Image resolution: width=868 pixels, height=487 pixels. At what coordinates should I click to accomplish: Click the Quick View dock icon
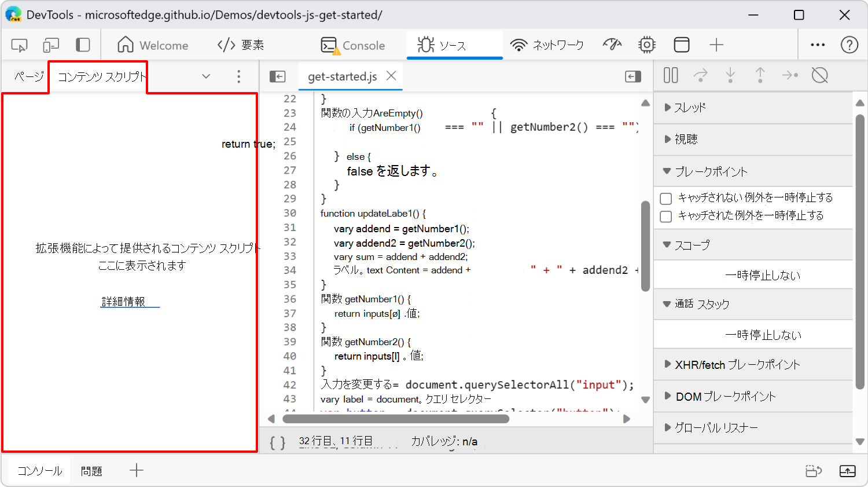point(814,471)
